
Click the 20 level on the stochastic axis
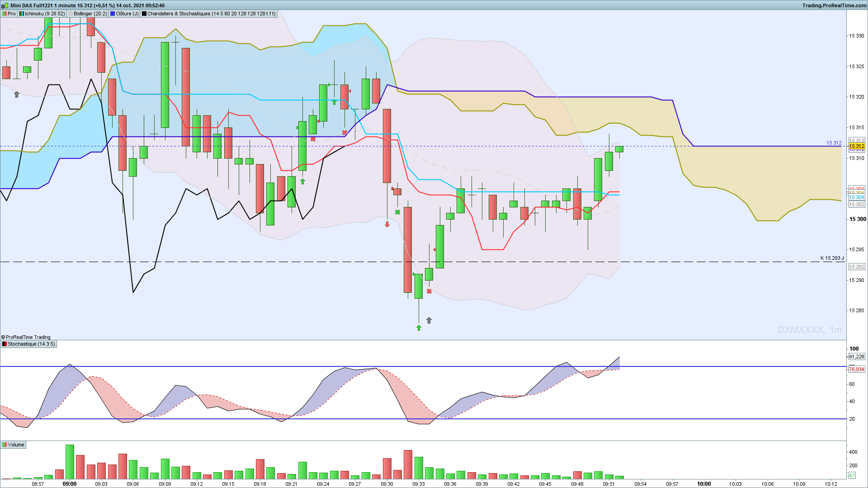(x=852, y=419)
